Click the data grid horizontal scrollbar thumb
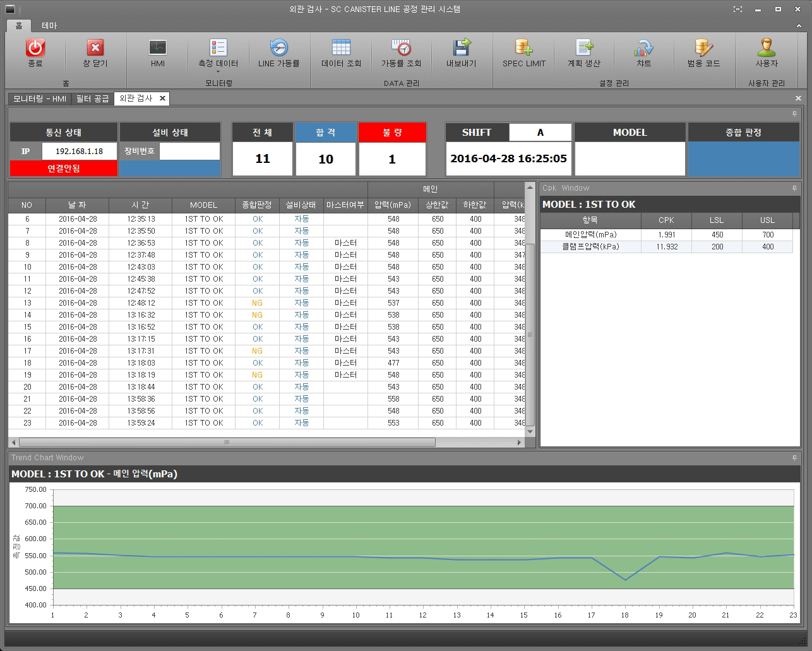Screen dimensions: 812x651 [x=227, y=443]
